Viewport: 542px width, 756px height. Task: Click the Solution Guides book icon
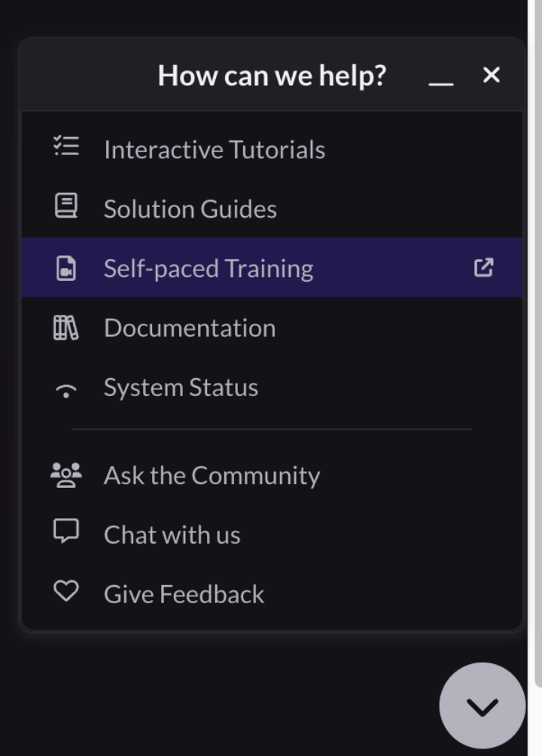coord(66,206)
